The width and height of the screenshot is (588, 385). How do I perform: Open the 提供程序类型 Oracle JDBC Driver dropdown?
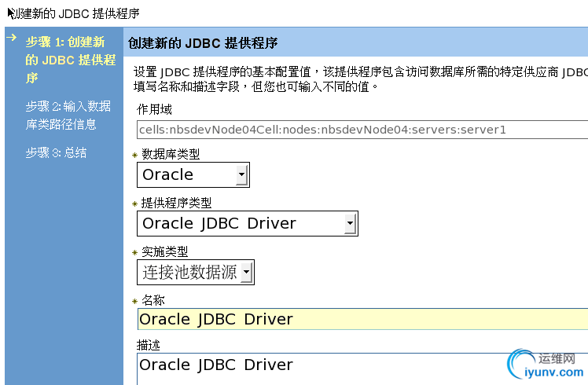point(248,223)
